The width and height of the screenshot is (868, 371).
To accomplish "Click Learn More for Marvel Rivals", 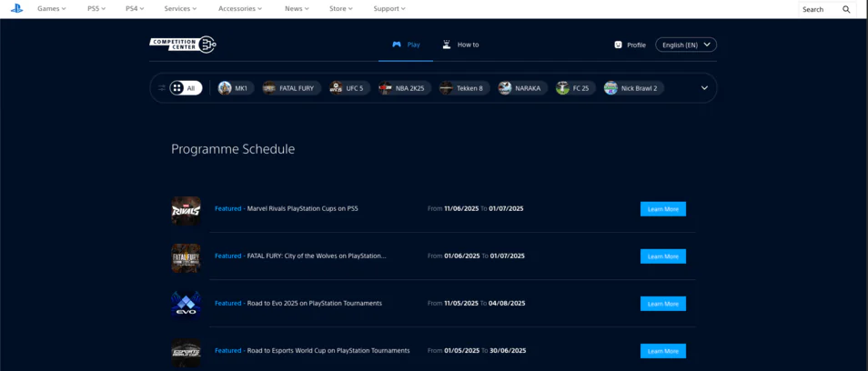I will 663,209.
